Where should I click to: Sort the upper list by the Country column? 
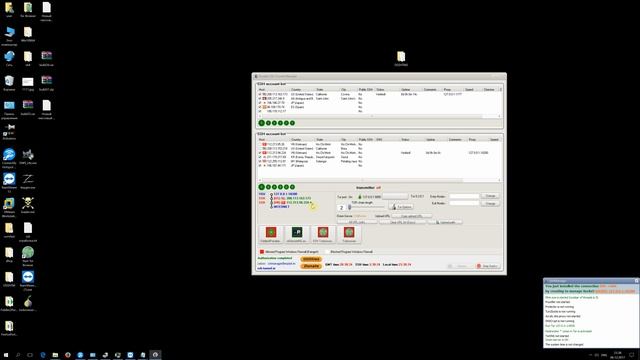302,89
